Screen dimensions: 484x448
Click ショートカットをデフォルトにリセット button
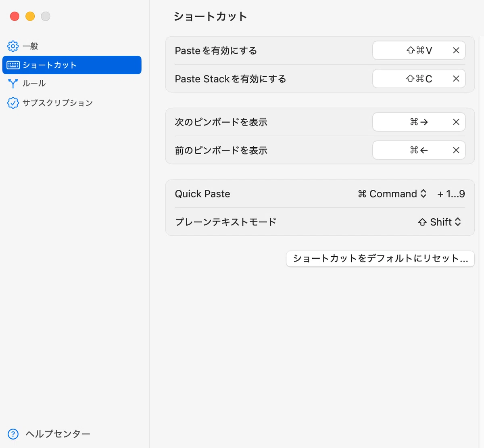[380, 259]
